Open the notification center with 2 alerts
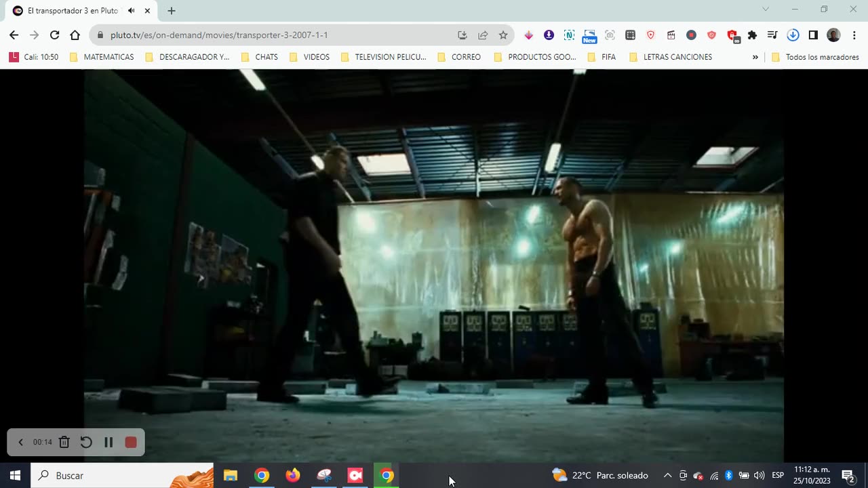 848,476
